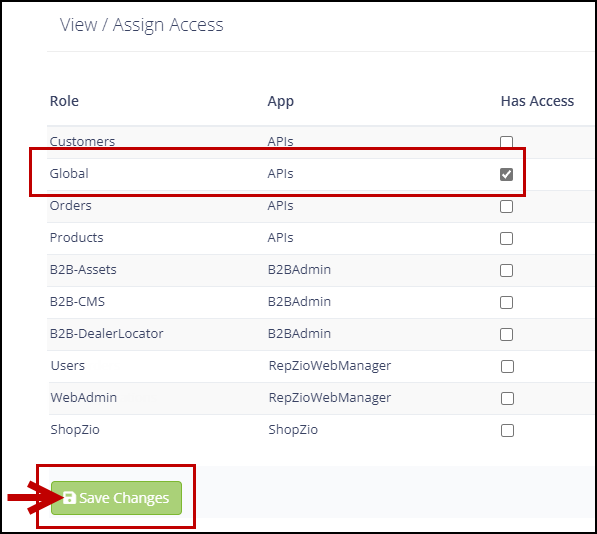Click the Orders role text
597x534 pixels.
(70, 206)
